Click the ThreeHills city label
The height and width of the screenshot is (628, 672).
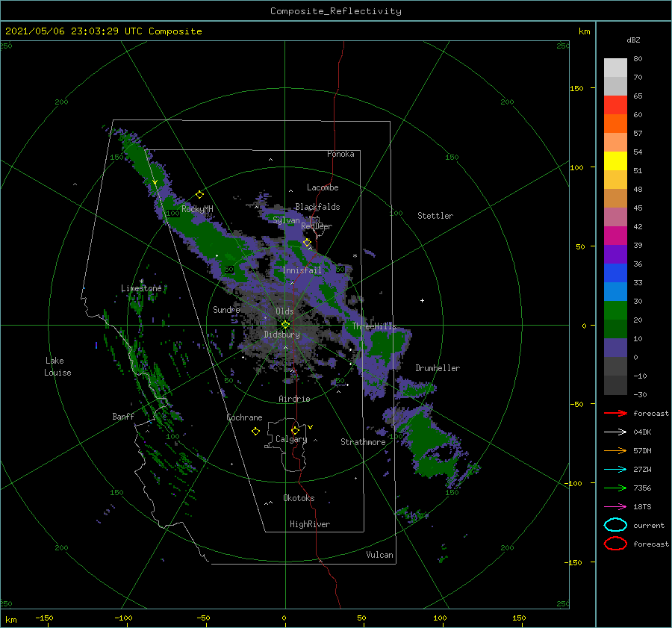pos(375,326)
